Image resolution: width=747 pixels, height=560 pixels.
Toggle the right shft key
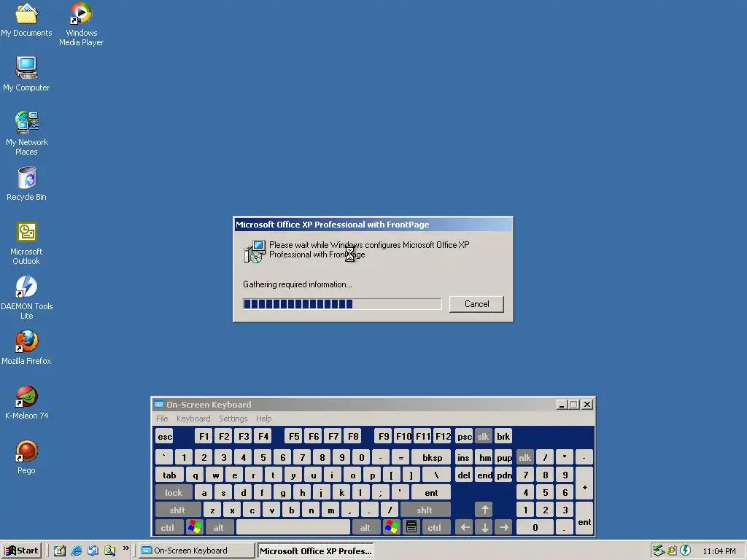tap(425, 510)
